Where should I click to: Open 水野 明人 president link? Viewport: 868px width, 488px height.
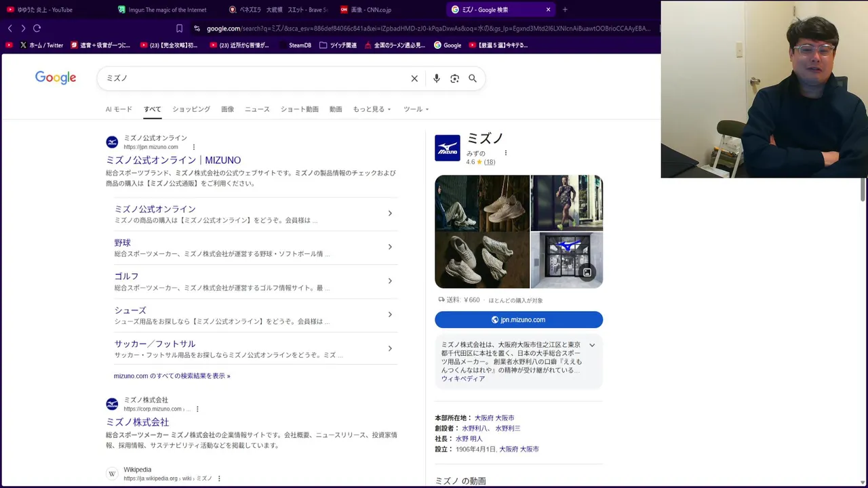point(469,439)
